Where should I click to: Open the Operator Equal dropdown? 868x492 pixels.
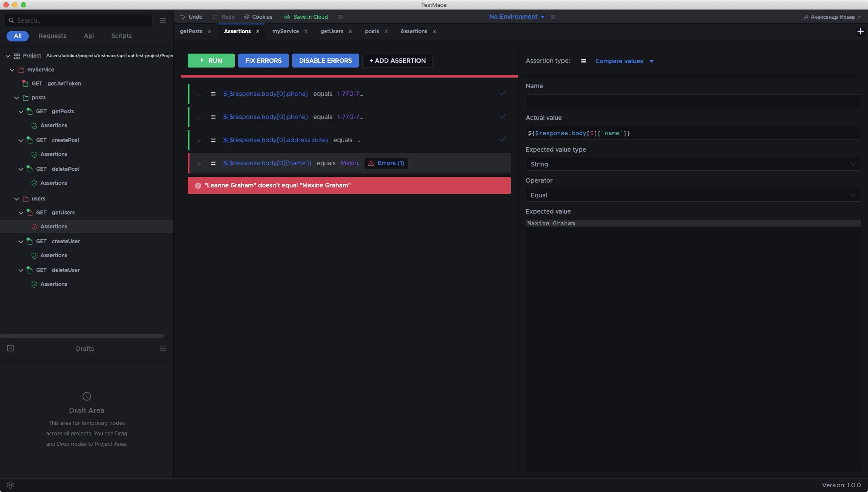coord(692,195)
